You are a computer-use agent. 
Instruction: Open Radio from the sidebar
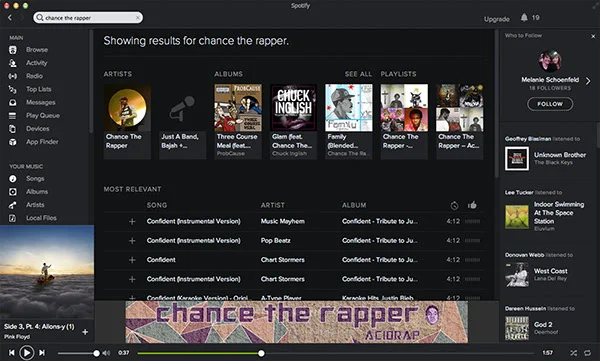click(x=34, y=76)
